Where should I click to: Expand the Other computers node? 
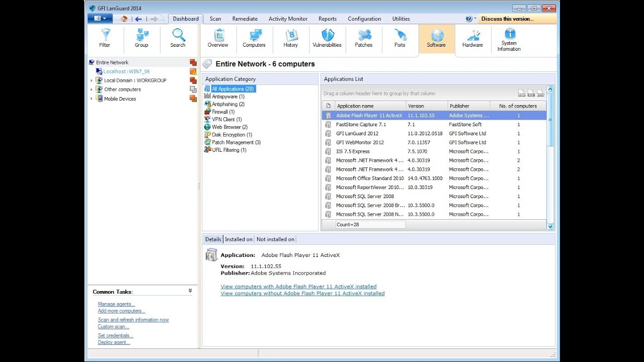92,89
